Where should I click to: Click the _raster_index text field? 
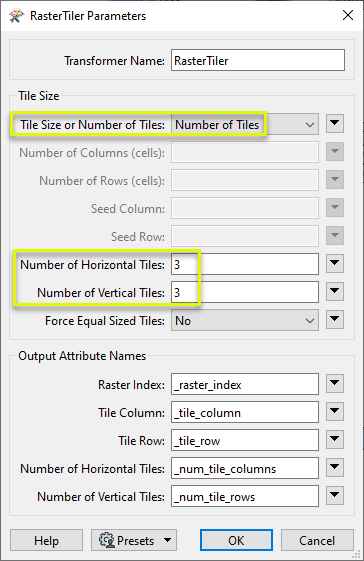pyautogui.click(x=245, y=385)
